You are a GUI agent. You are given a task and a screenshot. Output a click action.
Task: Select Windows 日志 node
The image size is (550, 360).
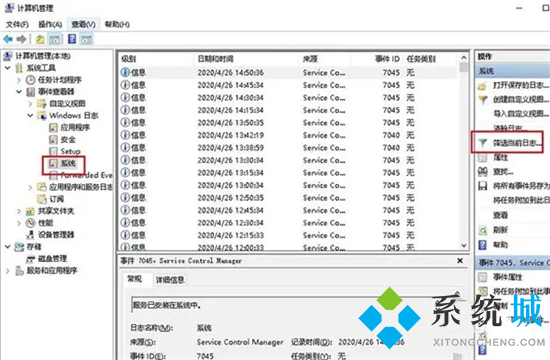coord(74,115)
